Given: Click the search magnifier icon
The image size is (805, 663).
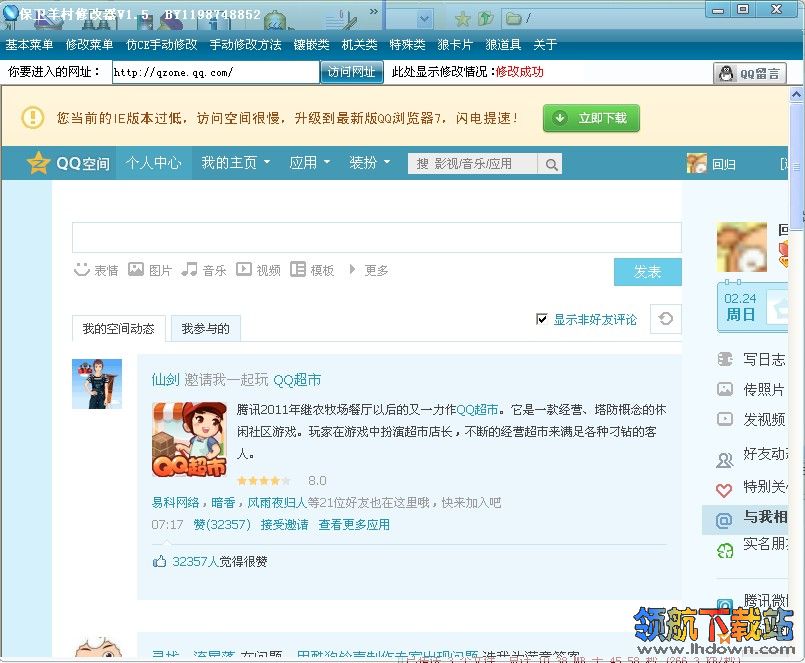Looking at the screenshot, I should [551, 164].
